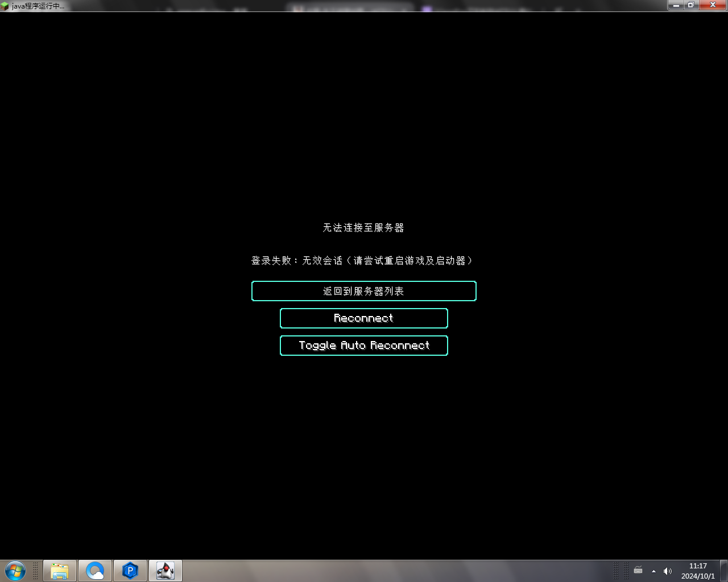728x582 pixels.
Task: Click the Show Desktop strip
Action: (x=723, y=571)
